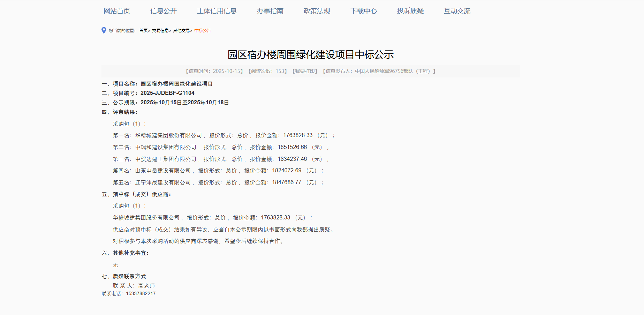Image resolution: width=644 pixels, height=315 pixels.
Task: Click the project number 2025-JJDEBF-G1104
Action: pyautogui.click(x=167, y=93)
